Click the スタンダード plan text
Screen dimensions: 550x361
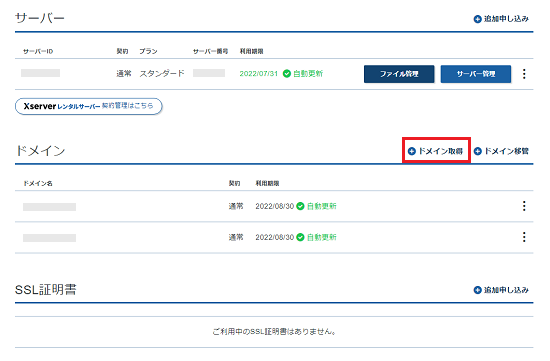[x=162, y=74]
